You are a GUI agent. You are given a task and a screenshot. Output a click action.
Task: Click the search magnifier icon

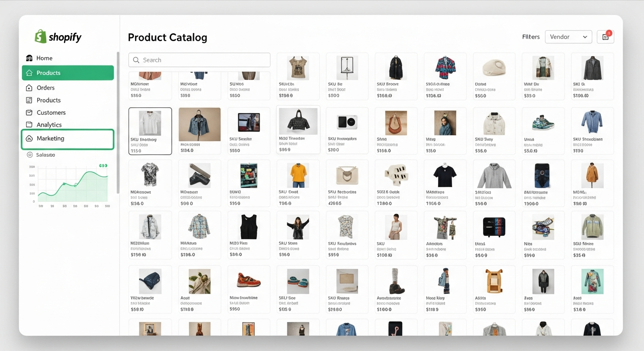[x=136, y=60]
